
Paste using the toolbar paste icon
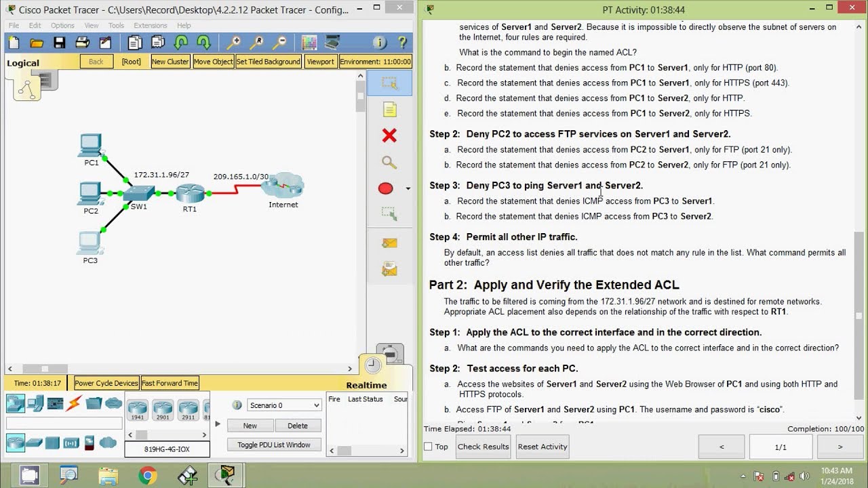[158, 43]
